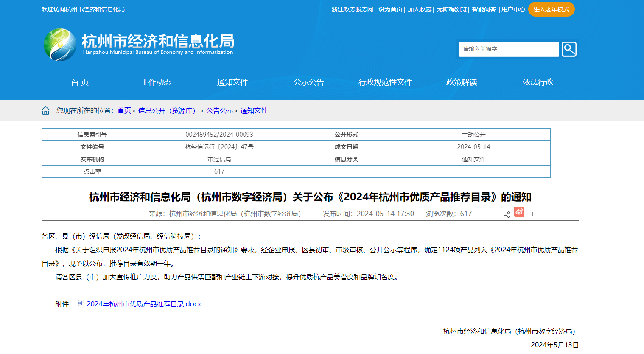Click the 主动公开 table cell
Screen dimensions: 644x354
click(473, 135)
